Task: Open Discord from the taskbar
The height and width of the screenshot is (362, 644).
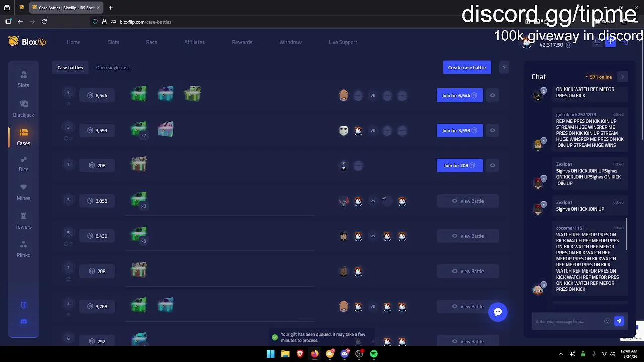Action: (x=344, y=354)
